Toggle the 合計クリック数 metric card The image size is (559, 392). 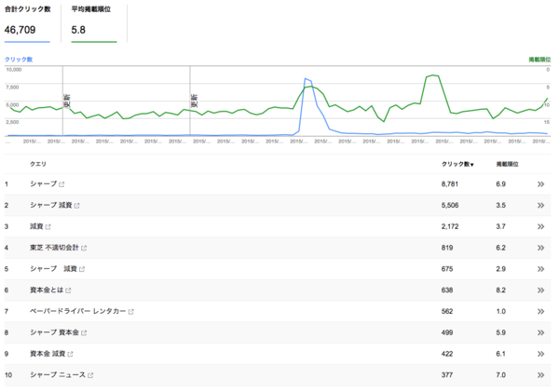[27, 23]
